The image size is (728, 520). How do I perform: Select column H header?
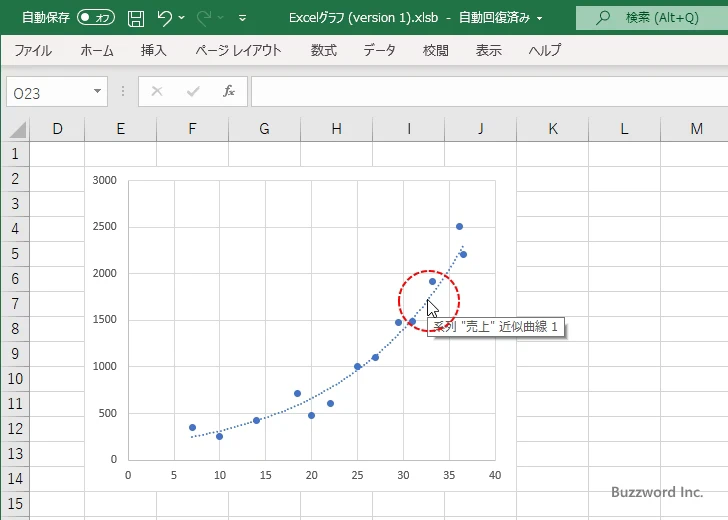coord(337,129)
